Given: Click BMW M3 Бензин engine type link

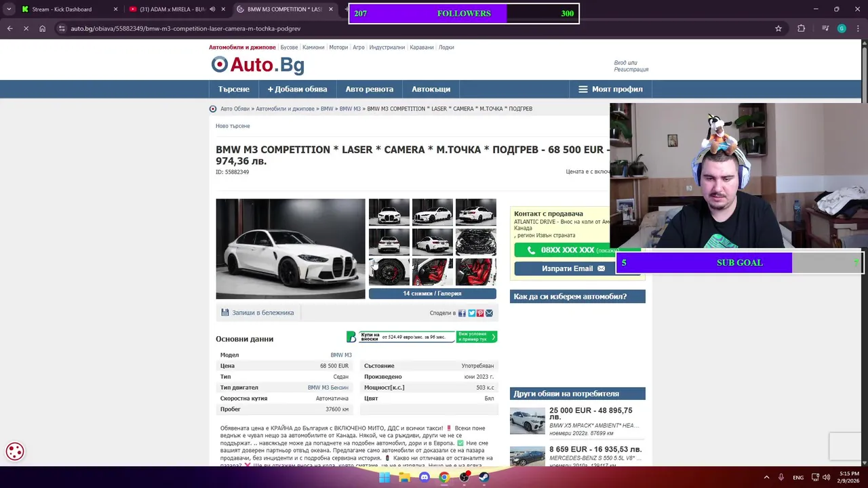Looking at the screenshot, I should [328, 388].
